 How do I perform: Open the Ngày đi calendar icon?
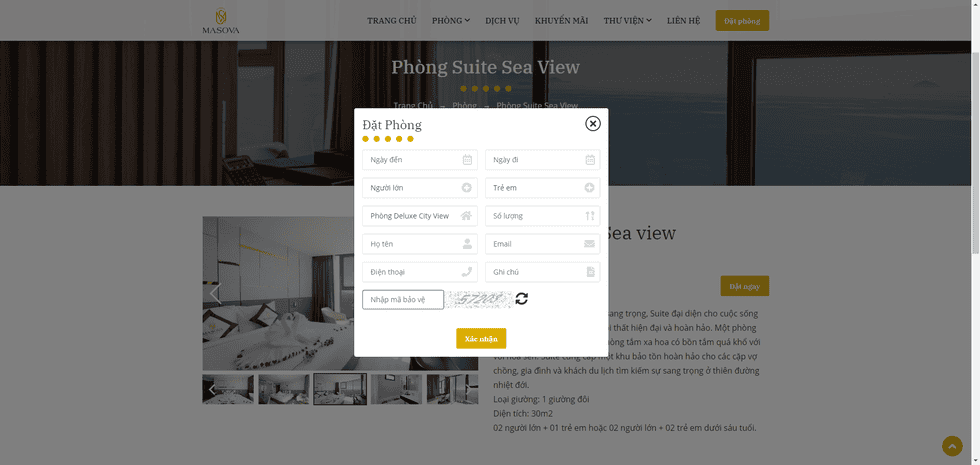point(590,160)
